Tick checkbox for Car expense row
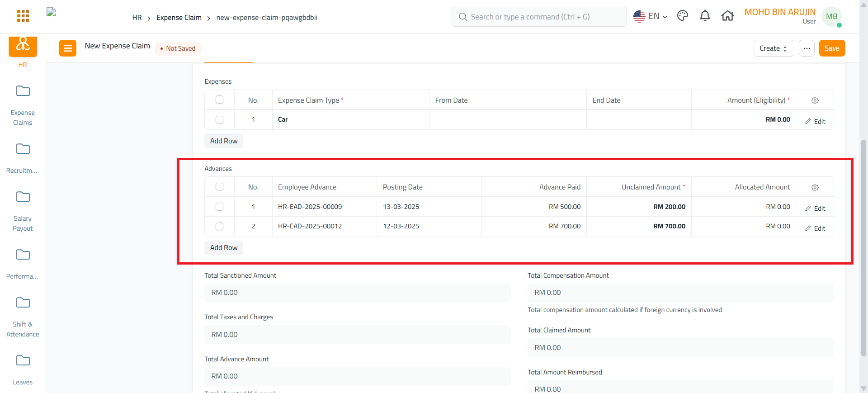Viewport: 868px width, 393px height. (x=220, y=120)
